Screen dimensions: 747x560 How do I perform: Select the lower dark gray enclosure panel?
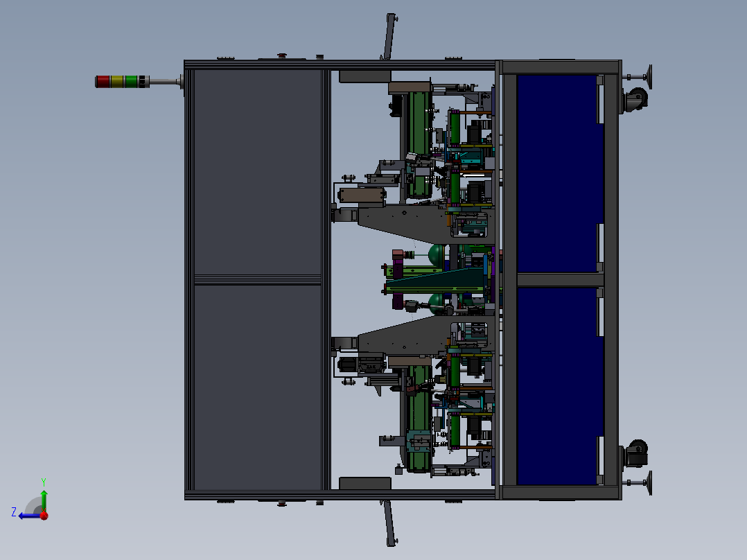pyautogui.click(x=258, y=387)
